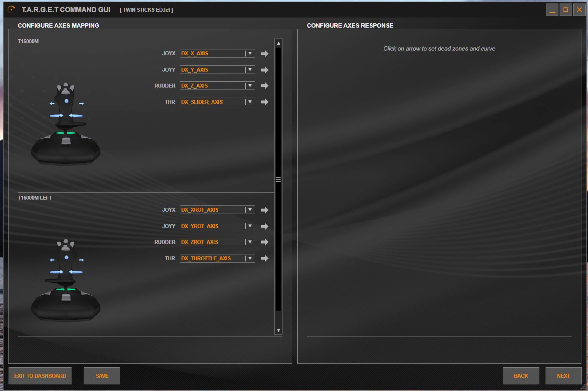Click the arrow beside THR DX_THROTTLE_AXIS
The height and width of the screenshot is (391, 588).
click(x=265, y=258)
